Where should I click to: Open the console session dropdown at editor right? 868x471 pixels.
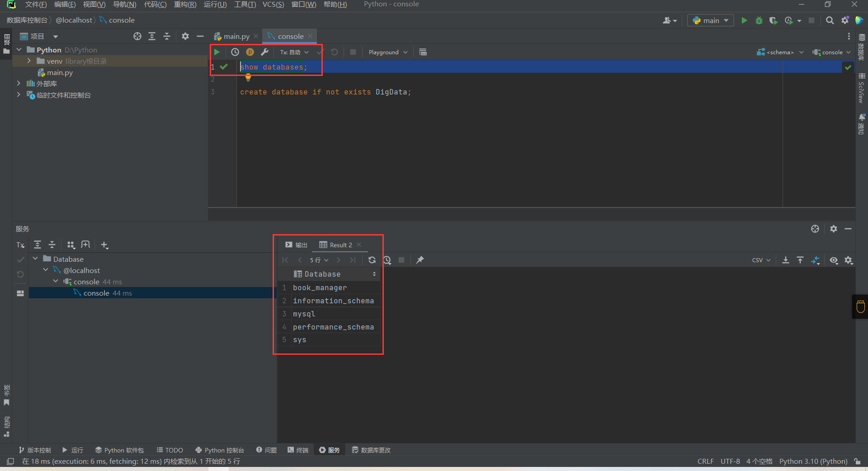pos(831,52)
